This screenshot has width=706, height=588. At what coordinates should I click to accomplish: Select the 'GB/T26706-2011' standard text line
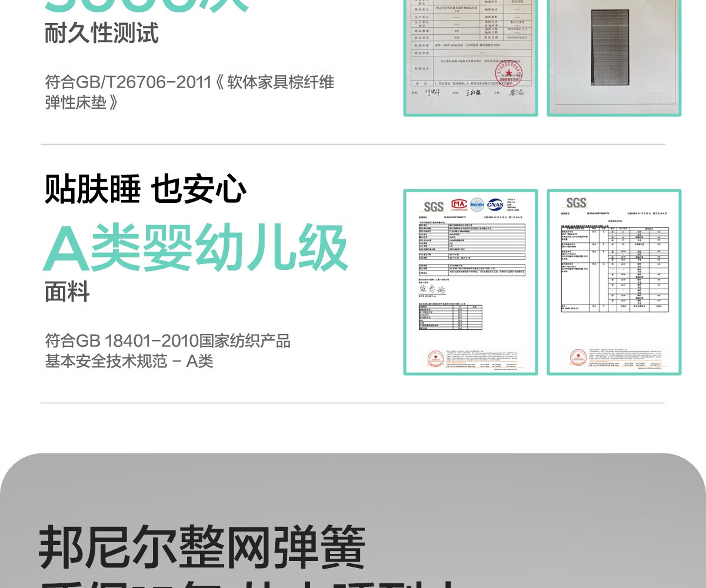(x=189, y=82)
